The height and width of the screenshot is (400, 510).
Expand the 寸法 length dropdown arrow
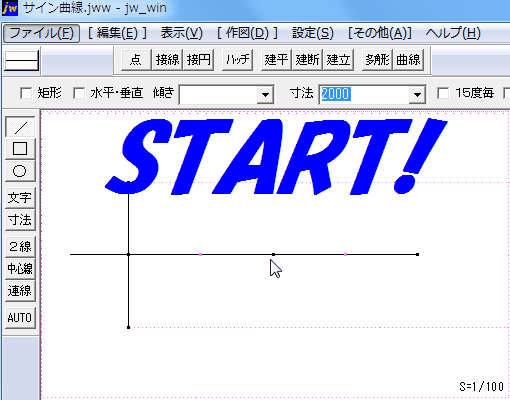point(417,95)
